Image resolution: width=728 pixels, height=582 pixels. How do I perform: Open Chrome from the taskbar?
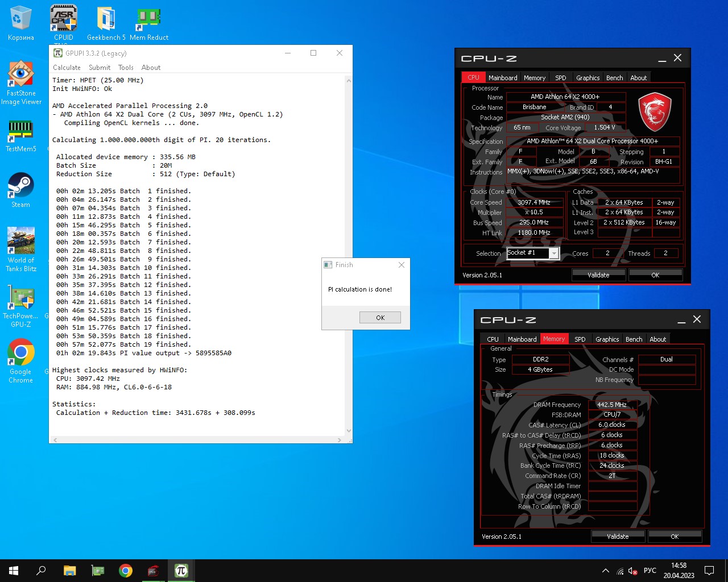pyautogui.click(x=126, y=571)
